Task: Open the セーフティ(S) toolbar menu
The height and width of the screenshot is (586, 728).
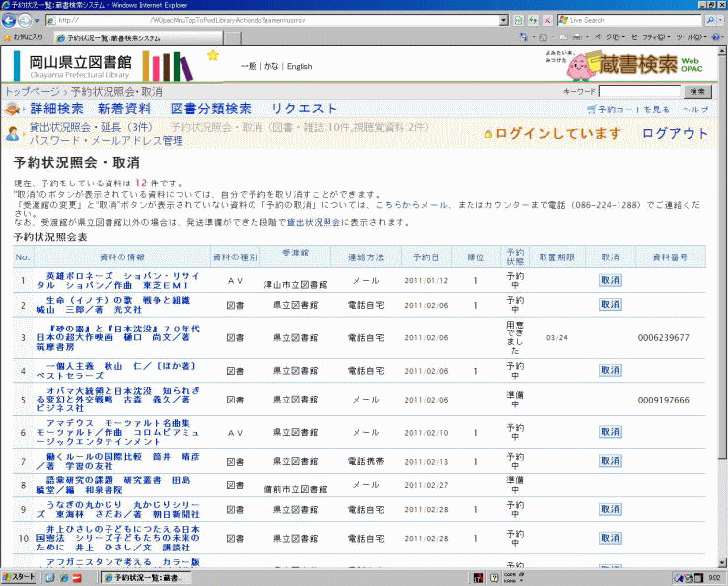Action: pyautogui.click(x=650, y=37)
